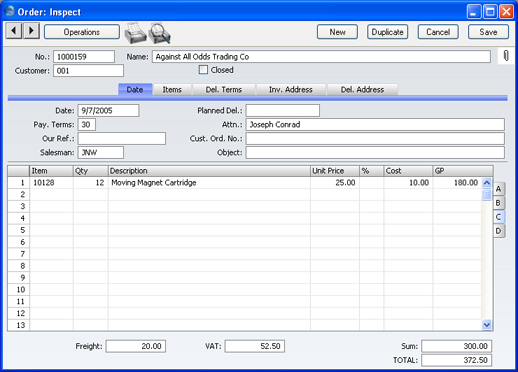Switch to flip C of item grid
Viewport: 518px width, 372px height.
point(499,217)
